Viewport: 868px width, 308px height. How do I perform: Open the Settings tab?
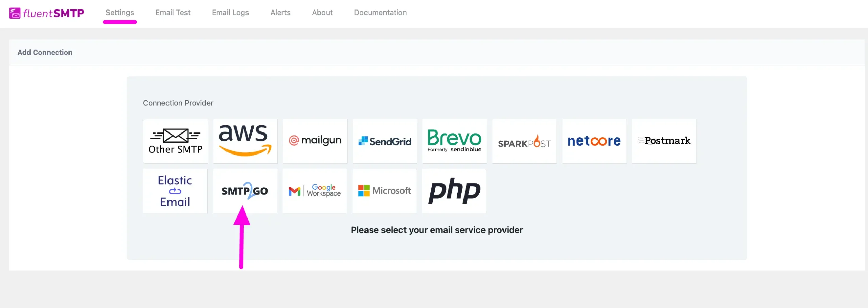pos(120,13)
